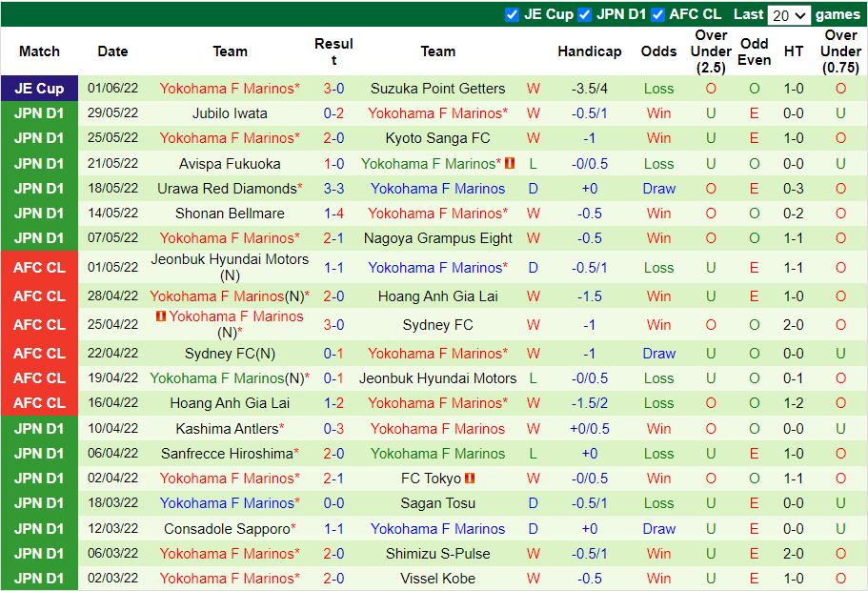The image size is (868, 591).
Task: Open Yokohama F Marinos link in Urawa row
Action: [438, 189]
